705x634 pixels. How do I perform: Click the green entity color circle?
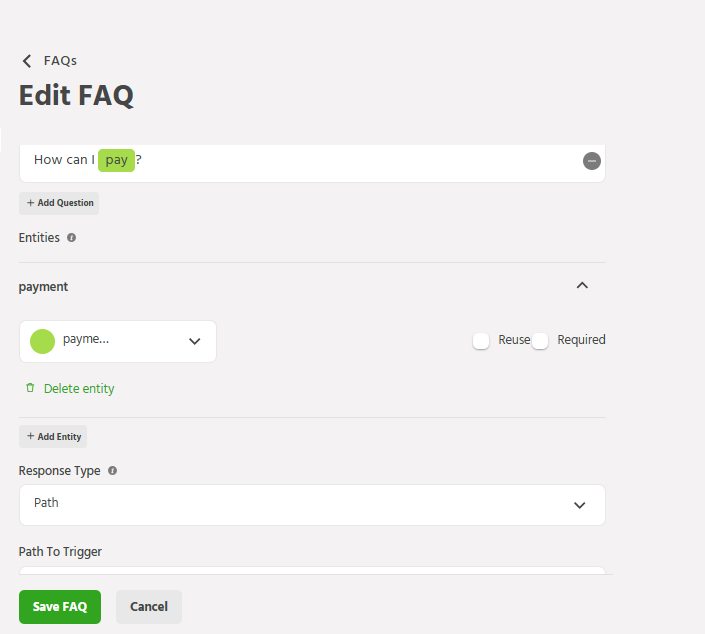point(42,341)
